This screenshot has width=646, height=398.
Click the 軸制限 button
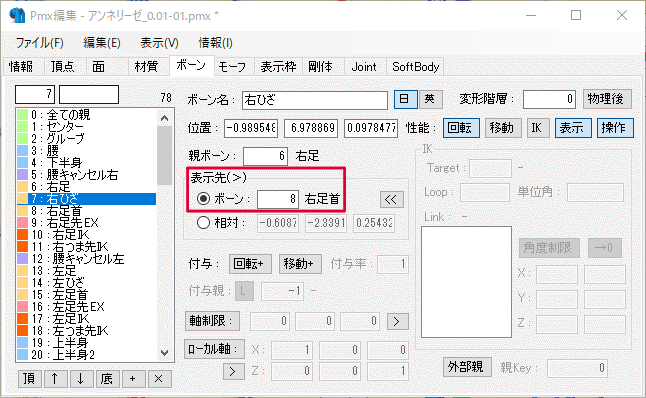212,321
